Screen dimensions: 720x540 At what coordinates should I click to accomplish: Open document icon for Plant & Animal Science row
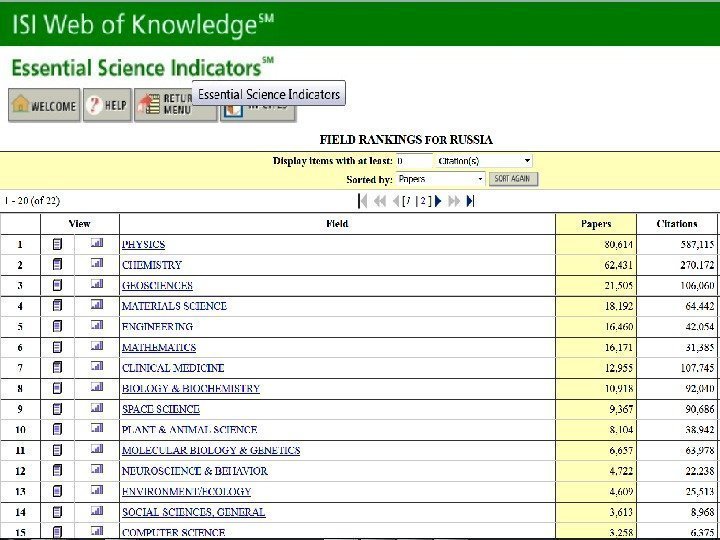(x=57, y=429)
